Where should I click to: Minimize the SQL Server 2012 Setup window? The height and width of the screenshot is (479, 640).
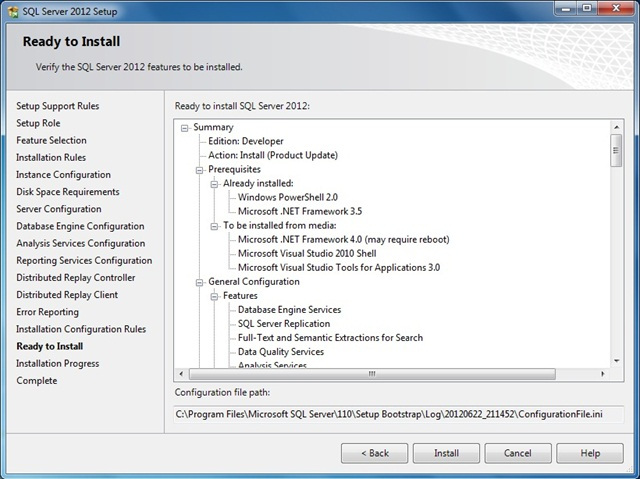coord(566,9)
